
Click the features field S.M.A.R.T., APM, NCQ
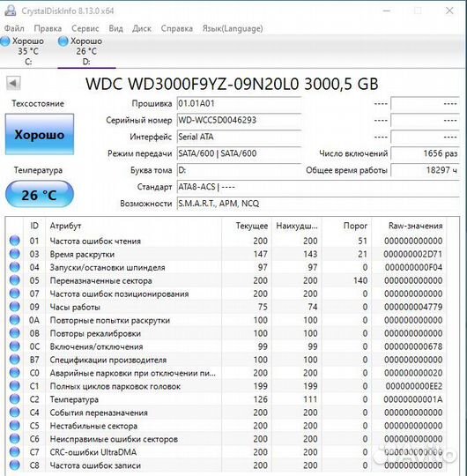click(x=318, y=204)
